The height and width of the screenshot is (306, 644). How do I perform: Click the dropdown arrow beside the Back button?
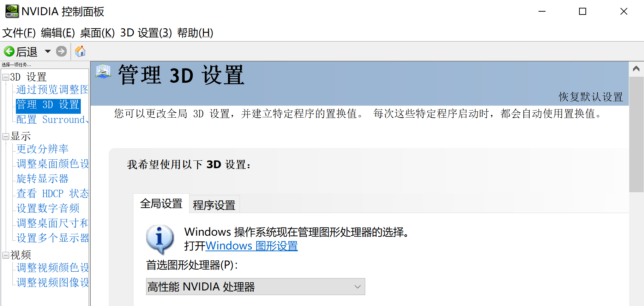(48, 51)
